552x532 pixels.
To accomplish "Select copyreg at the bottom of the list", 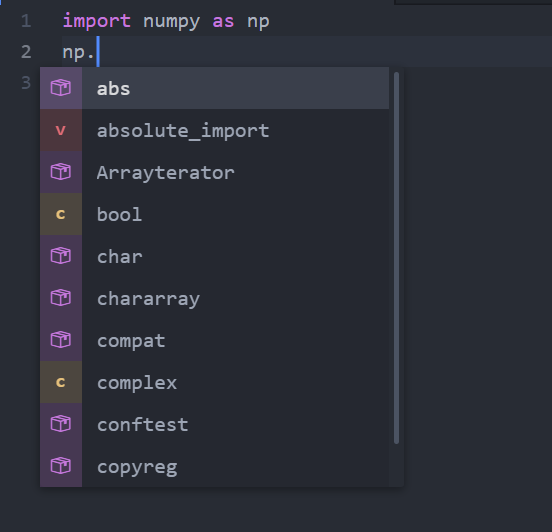I will (214, 466).
